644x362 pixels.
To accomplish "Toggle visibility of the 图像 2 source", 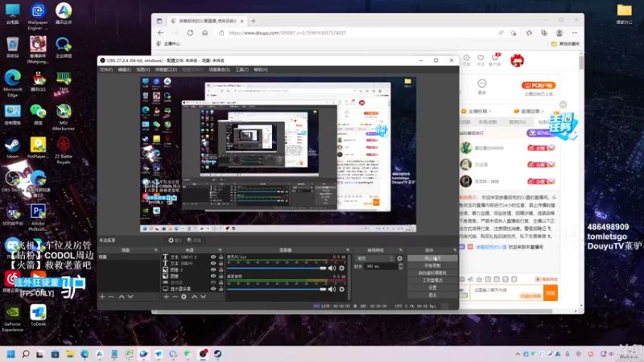I will click(213, 269).
